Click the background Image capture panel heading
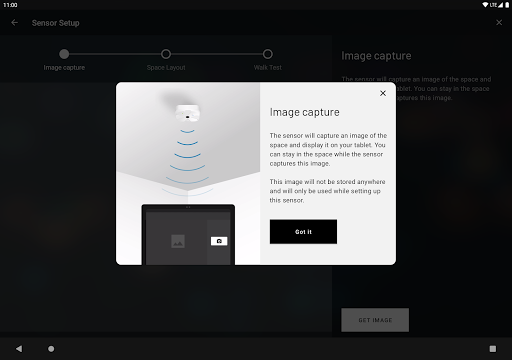 click(x=376, y=56)
